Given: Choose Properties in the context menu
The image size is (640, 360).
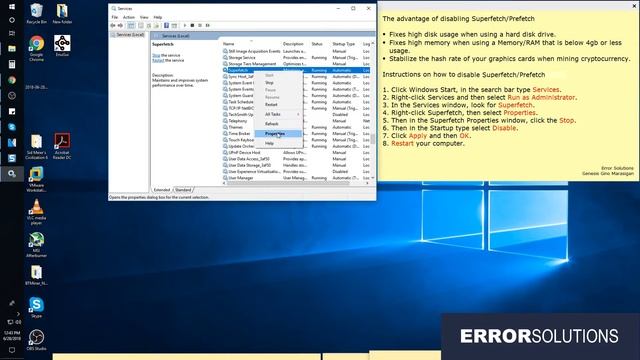Looking at the screenshot, I should pos(278,133).
